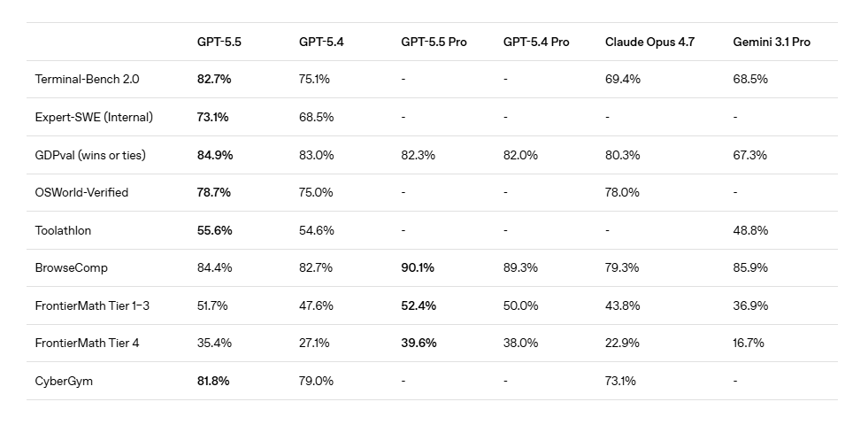Select GPT-5.5 Pro's 39.6% FrontierMath Tier 4 score
This screenshot has width=868, height=425.
point(419,343)
